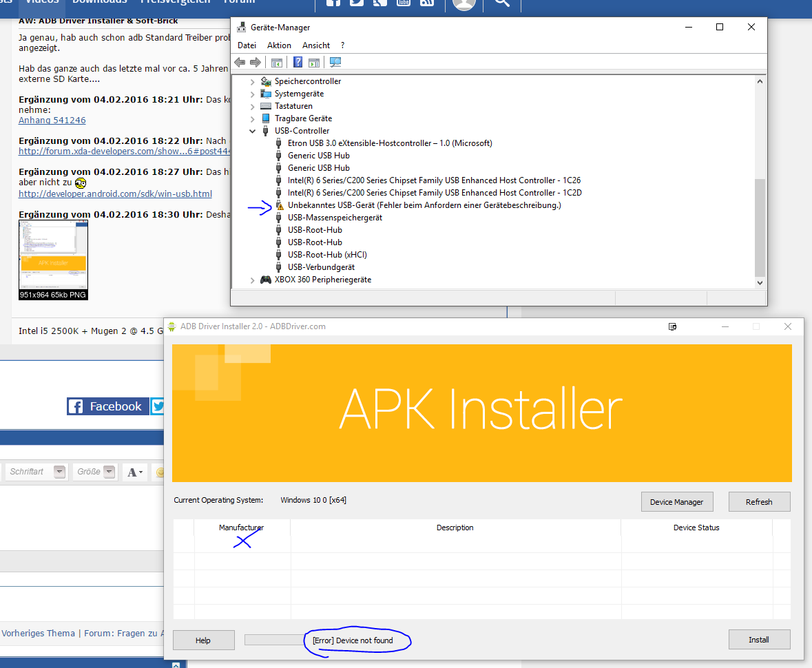Open the Datei menu

[247, 45]
